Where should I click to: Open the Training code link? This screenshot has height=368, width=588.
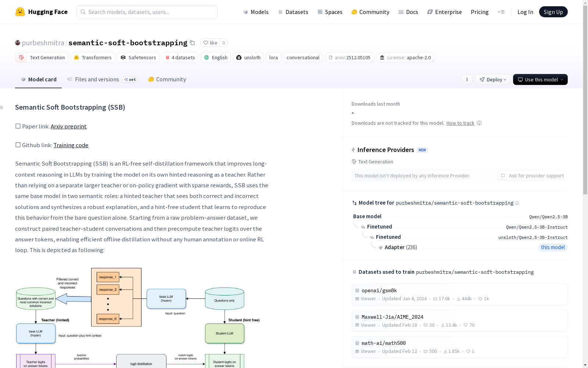coord(71,145)
